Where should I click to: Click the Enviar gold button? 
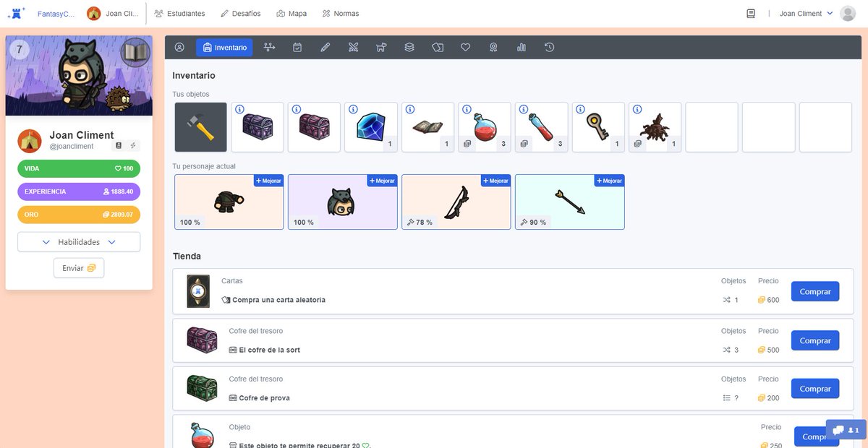(79, 268)
